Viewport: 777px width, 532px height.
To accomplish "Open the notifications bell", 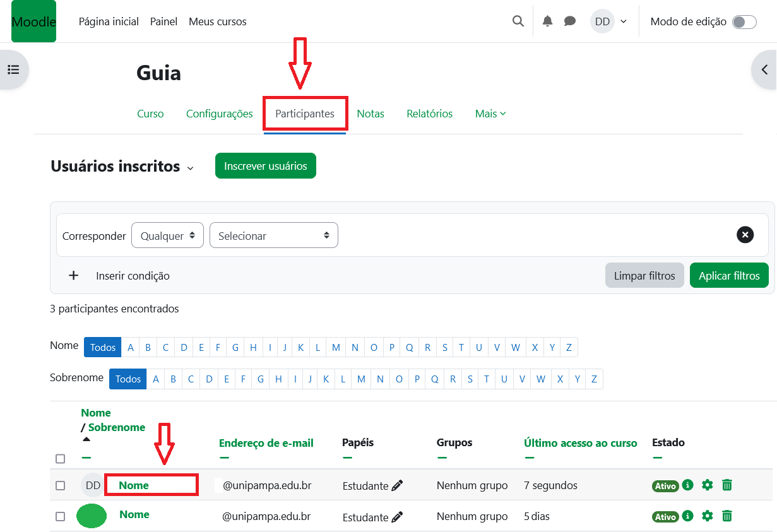I will 547,21.
